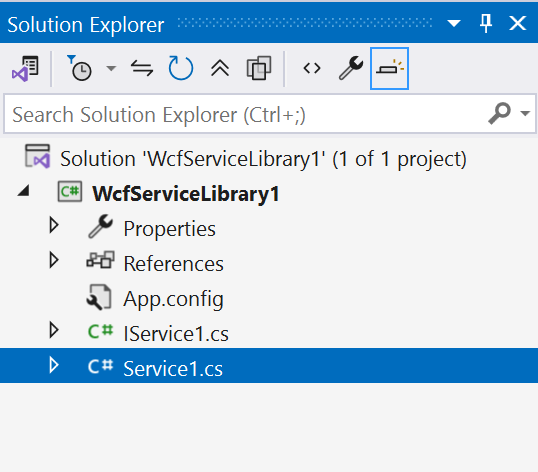Viewport: 538px width, 472px height.
Task: Click the Solution Explorer title text
Action: point(86,25)
